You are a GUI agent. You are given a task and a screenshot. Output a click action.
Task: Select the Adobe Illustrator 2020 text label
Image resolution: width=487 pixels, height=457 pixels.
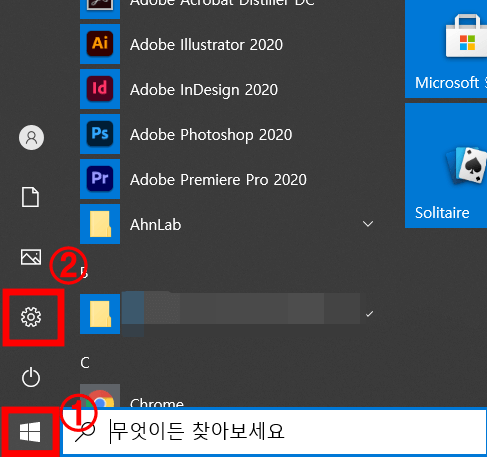[x=206, y=45]
